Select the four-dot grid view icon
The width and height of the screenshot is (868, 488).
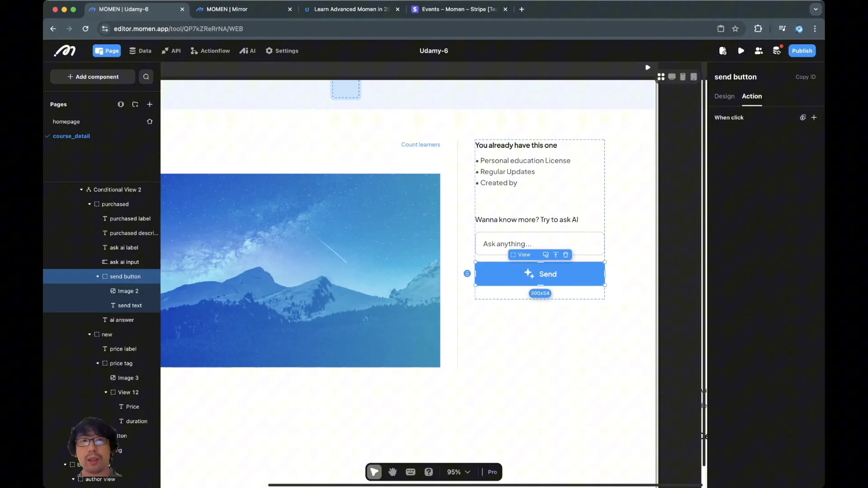[661, 77]
